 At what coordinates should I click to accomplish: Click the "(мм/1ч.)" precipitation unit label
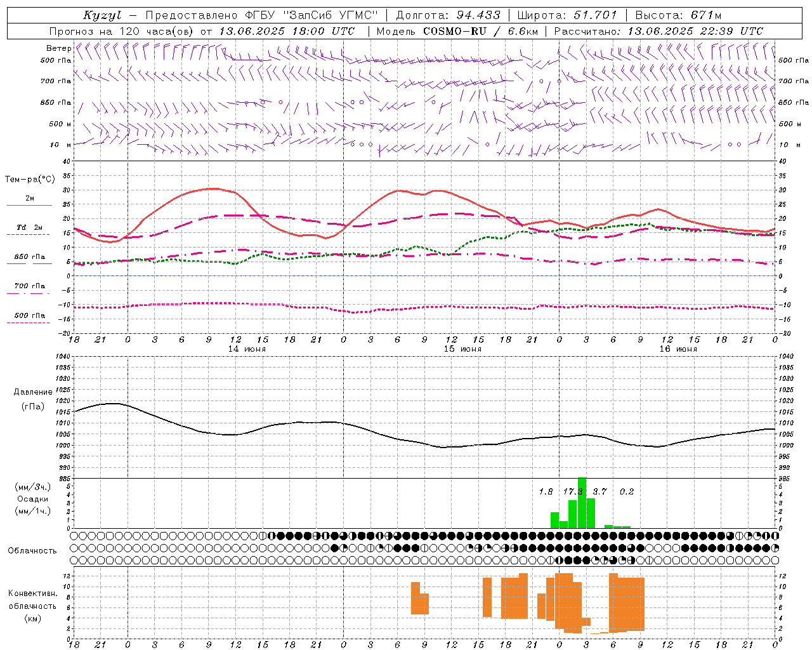[x=33, y=511]
